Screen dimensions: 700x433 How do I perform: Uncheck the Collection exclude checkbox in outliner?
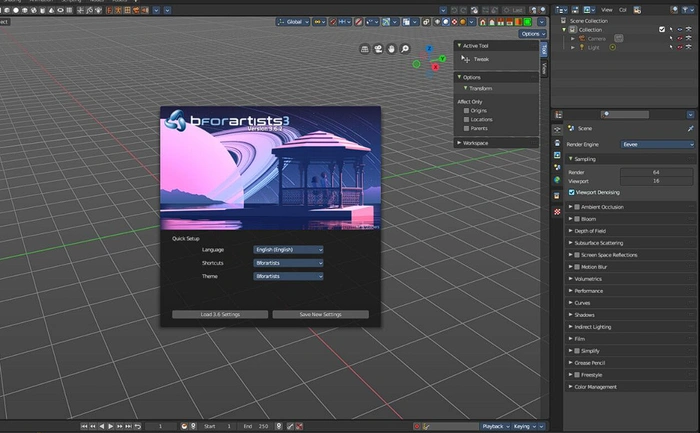pos(662,29)
